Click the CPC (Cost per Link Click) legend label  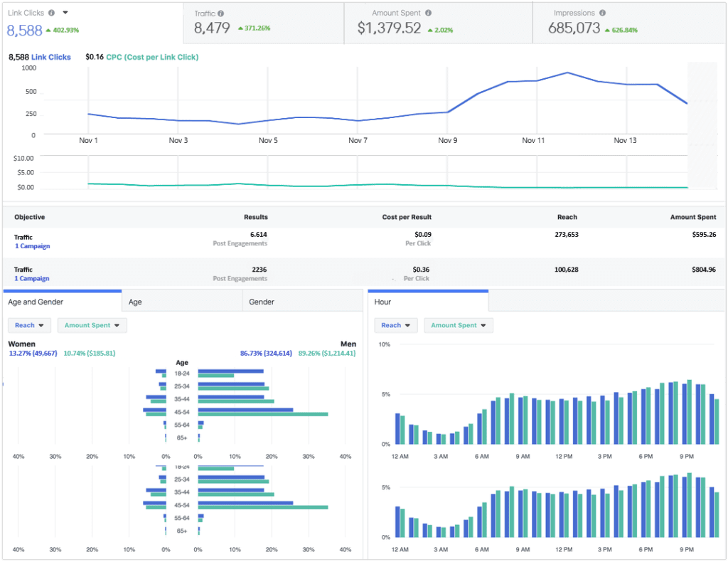click(x=152, y=57)
